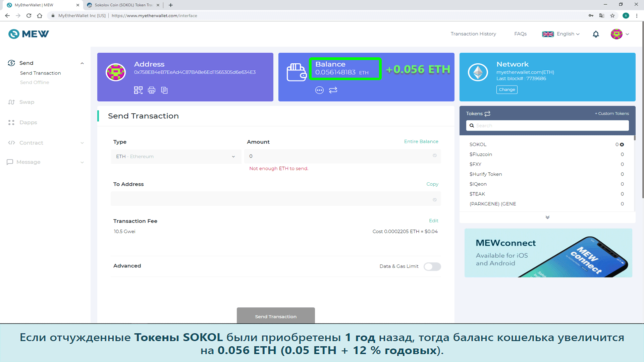The height and width of the screenshot is (362, 644).
Task: Switch to the MyEtherWallet browser tab
Action: [x=42, y=5]
